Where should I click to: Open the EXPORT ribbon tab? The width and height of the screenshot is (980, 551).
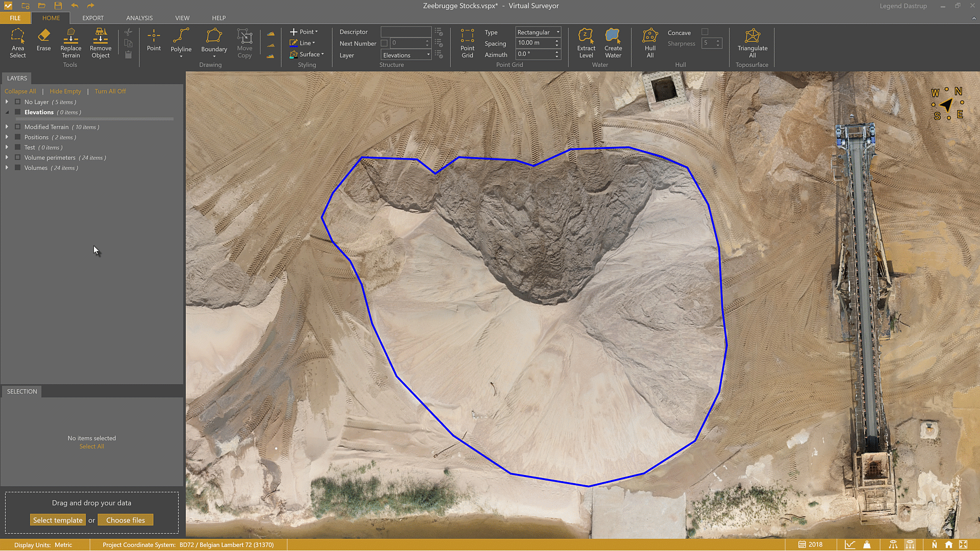(x=93, y=18)
